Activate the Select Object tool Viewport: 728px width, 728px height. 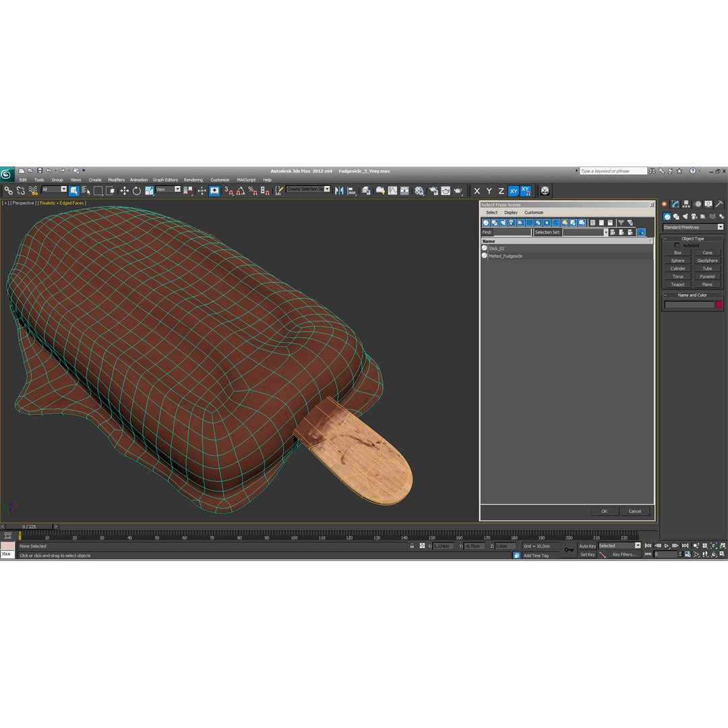[74, 191]
